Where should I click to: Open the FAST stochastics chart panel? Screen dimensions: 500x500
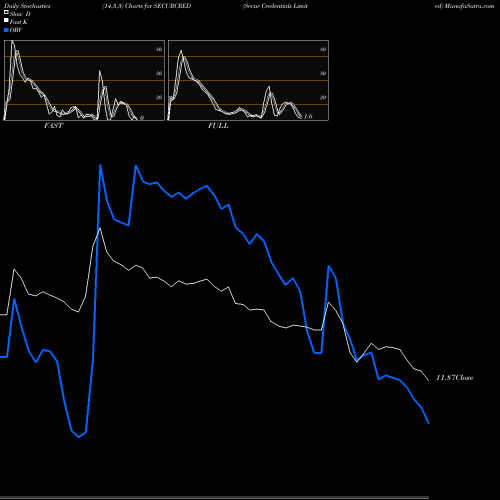[x=84, y=80]
